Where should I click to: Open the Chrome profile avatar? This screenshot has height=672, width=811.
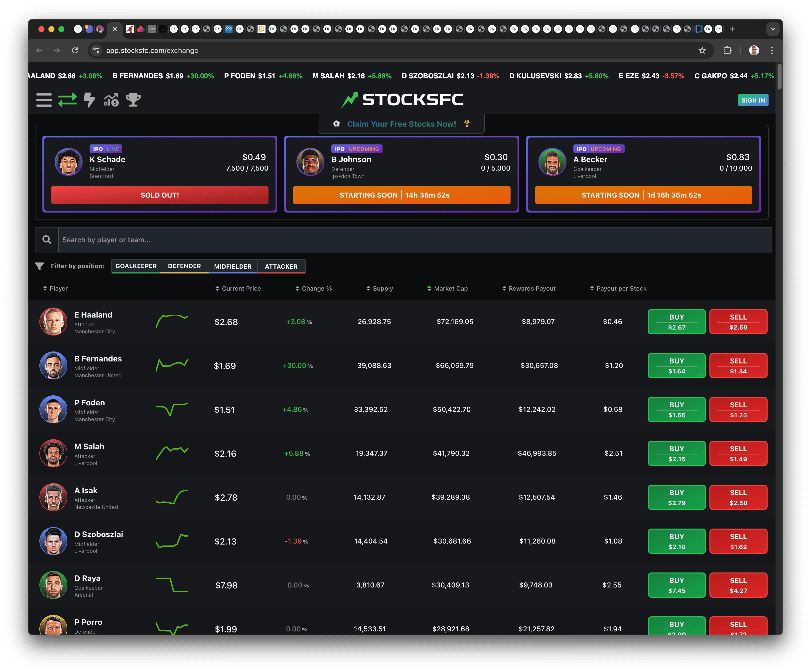point(753,50)
